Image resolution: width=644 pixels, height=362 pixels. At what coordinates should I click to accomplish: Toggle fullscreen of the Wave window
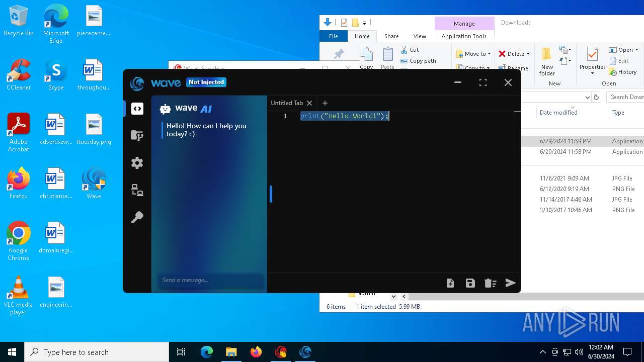483,82
